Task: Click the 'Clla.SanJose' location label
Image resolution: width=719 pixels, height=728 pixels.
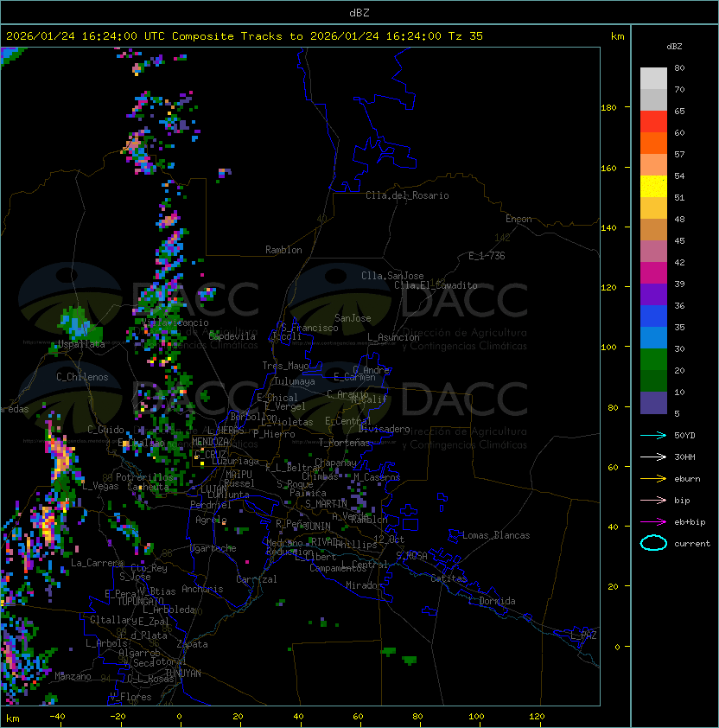Action: (x=392, y=276)
